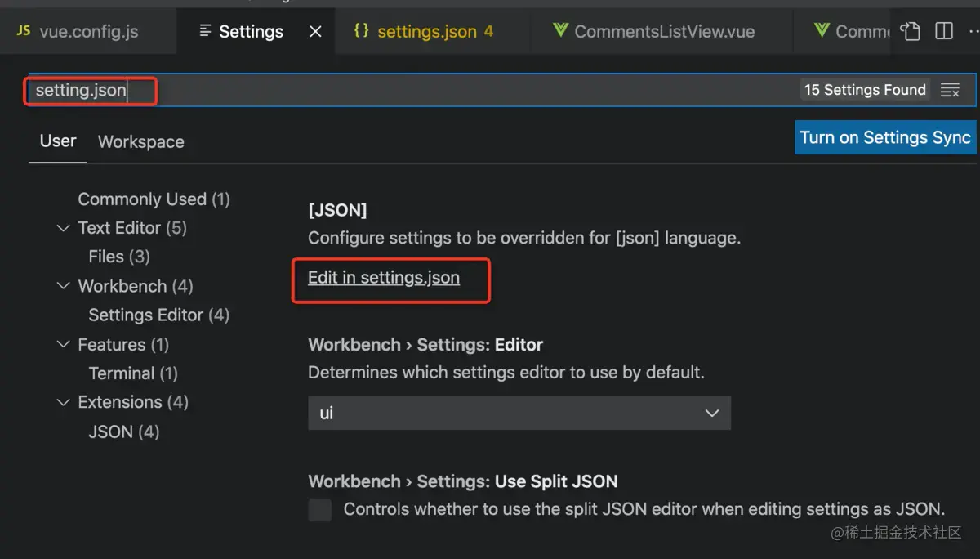
Task: Select Files (3) in the tree
Action: click(119, 257)
